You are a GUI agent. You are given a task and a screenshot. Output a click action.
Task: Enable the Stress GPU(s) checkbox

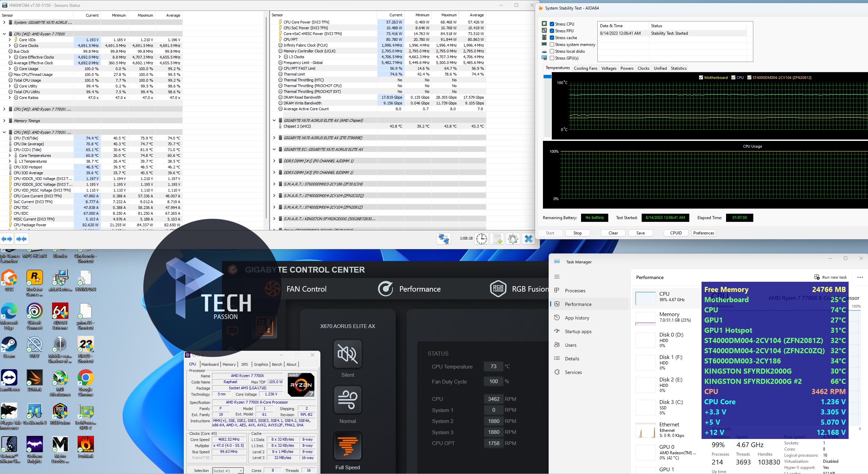pyautogui.click(x=552, y=58)
